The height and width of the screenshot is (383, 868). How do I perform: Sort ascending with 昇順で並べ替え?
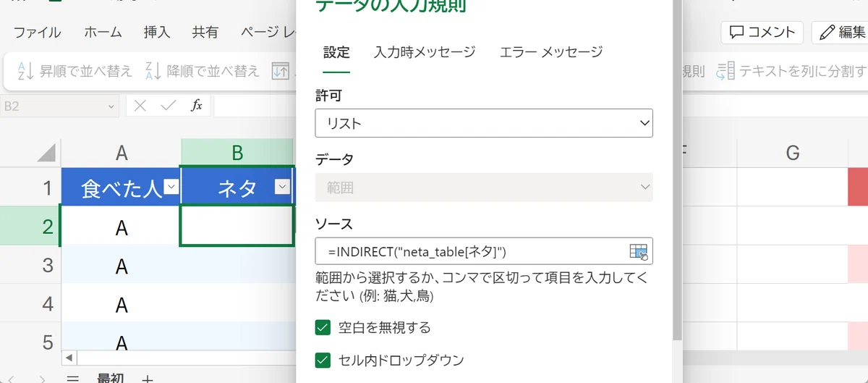75,70
